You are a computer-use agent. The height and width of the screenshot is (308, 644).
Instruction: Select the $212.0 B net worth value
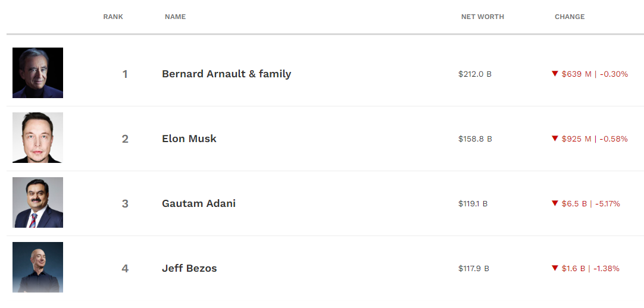(474, 74)
